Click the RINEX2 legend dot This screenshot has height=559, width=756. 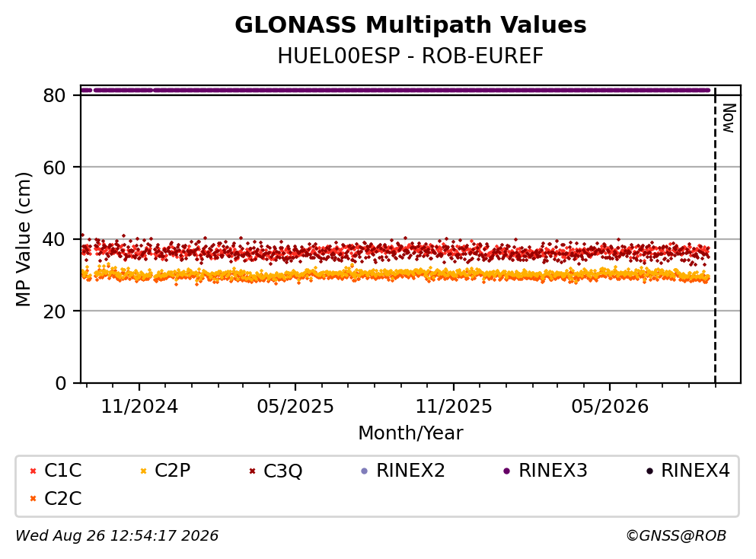[x=365, y=471]
